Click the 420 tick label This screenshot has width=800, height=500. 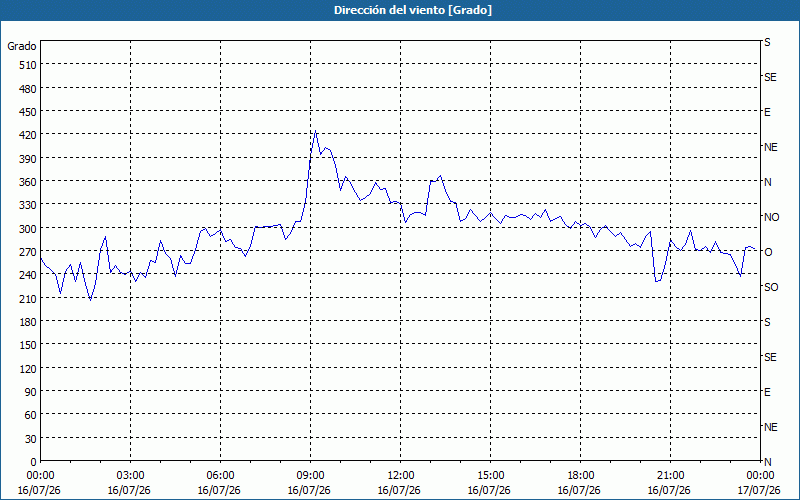(28, 135)
